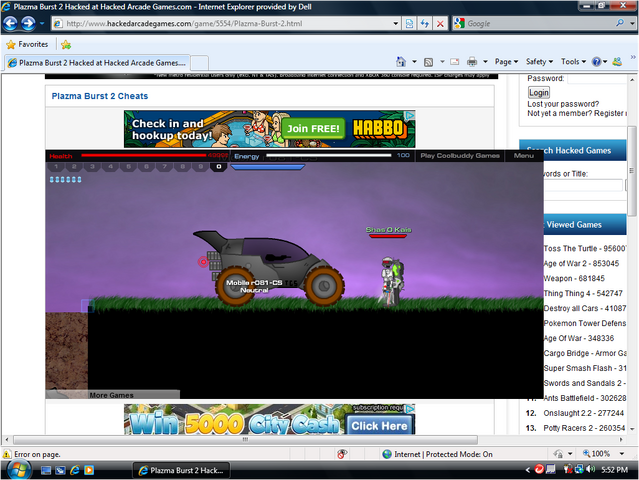Click the Messenger people toolbar icon
The height and width of the screenshot is (480, 639).
617,62
